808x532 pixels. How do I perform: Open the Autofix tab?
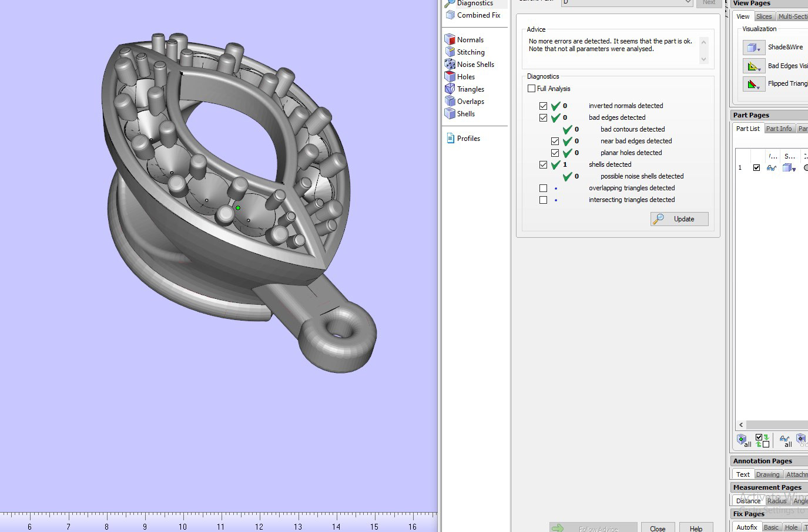747,527
